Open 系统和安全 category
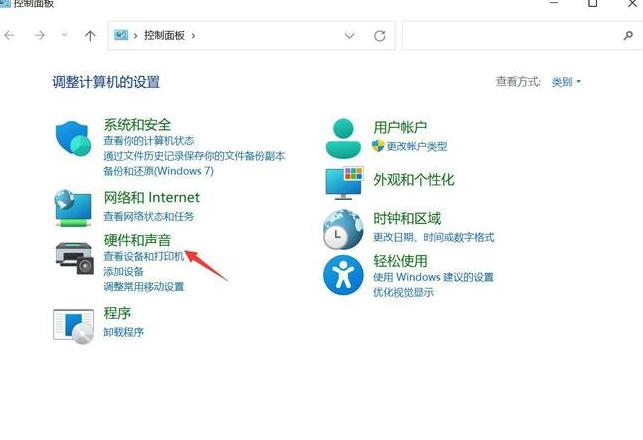This screenshot has width=643, height=440. [x=137, y=125]
